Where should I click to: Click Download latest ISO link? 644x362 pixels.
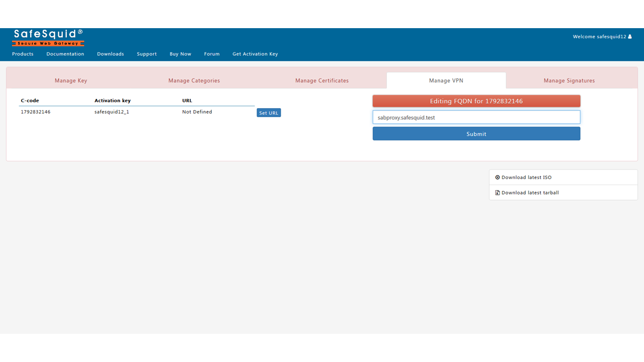[x=526, y=177]
